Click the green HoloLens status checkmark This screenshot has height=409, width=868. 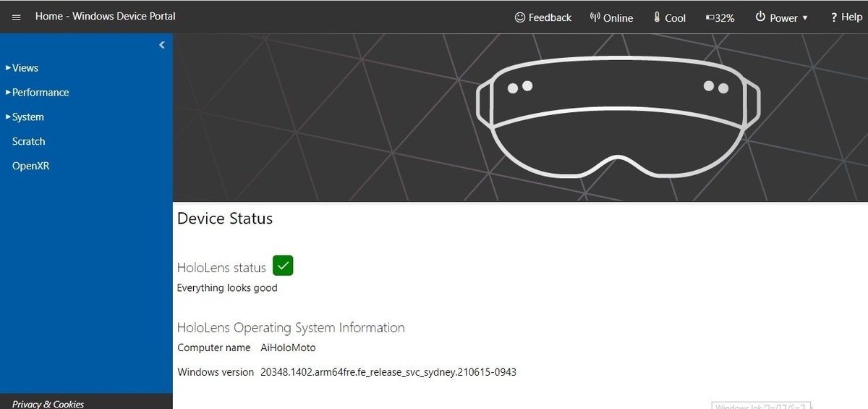[283, 266]
